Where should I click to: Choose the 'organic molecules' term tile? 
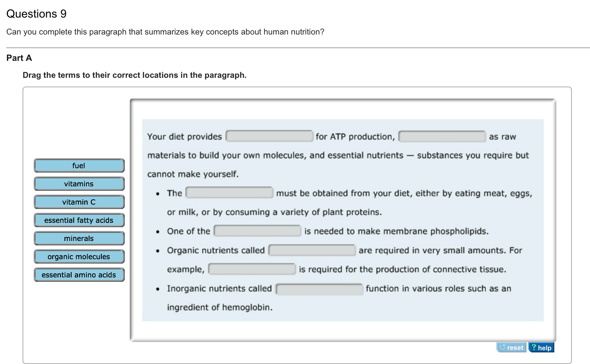coord(79,257)
